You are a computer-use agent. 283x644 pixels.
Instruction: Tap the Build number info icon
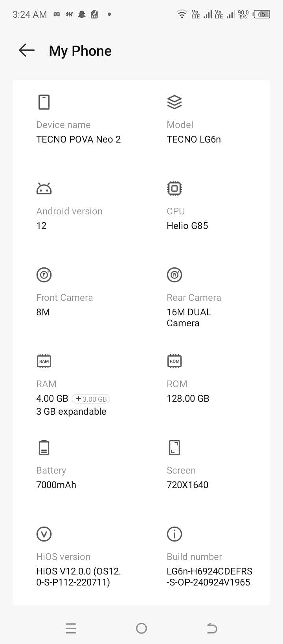pyautogui.click(x=175, y=534)
